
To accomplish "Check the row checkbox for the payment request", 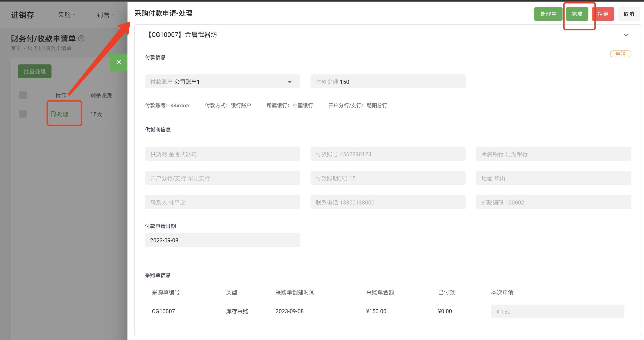I will click(23, 114).
